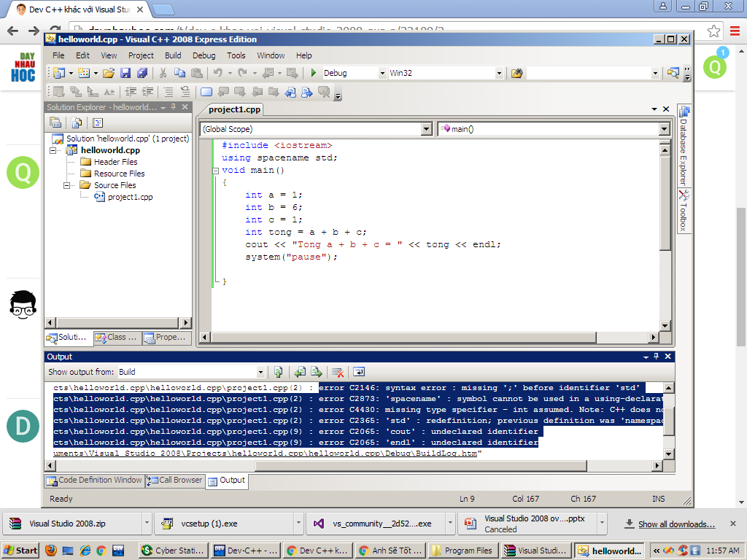Click the Copy icon in toolbar
The image size is (747, 560).
click(x=179, y=73)
